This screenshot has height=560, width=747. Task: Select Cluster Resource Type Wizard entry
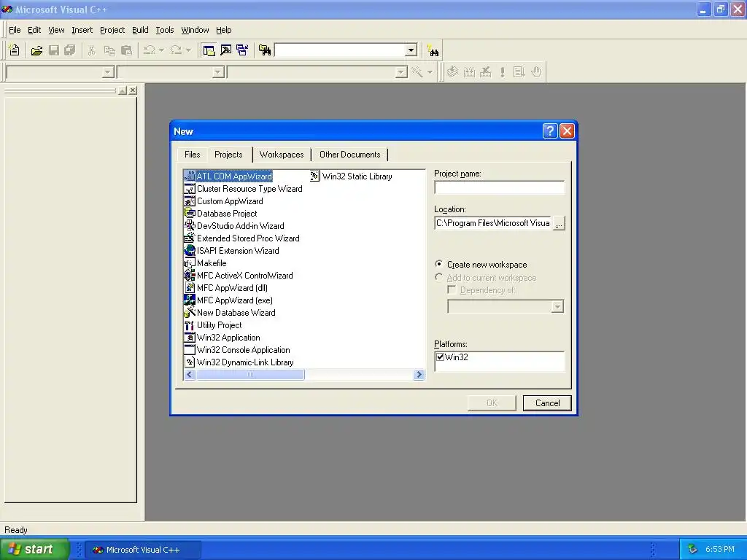pos(243,189)
